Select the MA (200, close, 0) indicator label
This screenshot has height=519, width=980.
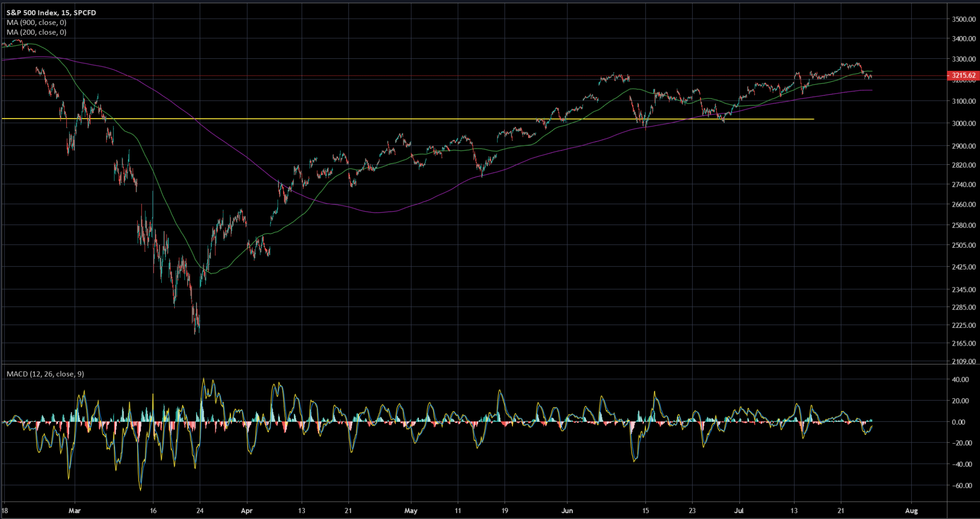point(37,32)
